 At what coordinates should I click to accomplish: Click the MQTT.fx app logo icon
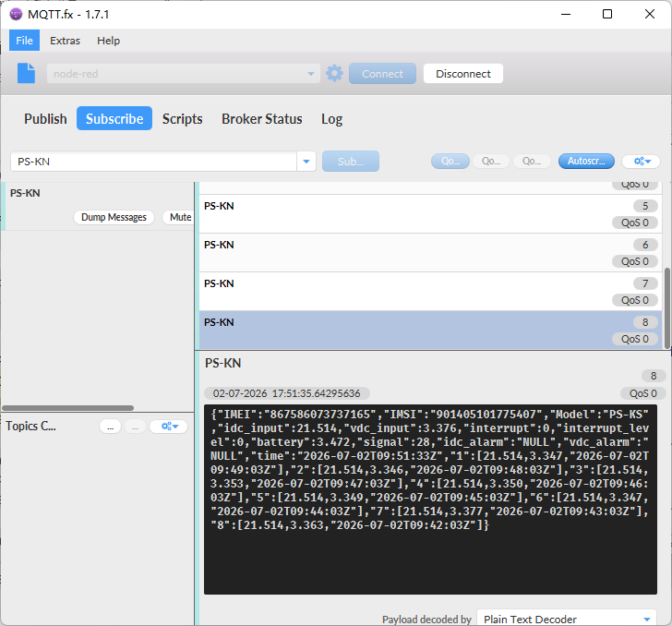point(16,14)
